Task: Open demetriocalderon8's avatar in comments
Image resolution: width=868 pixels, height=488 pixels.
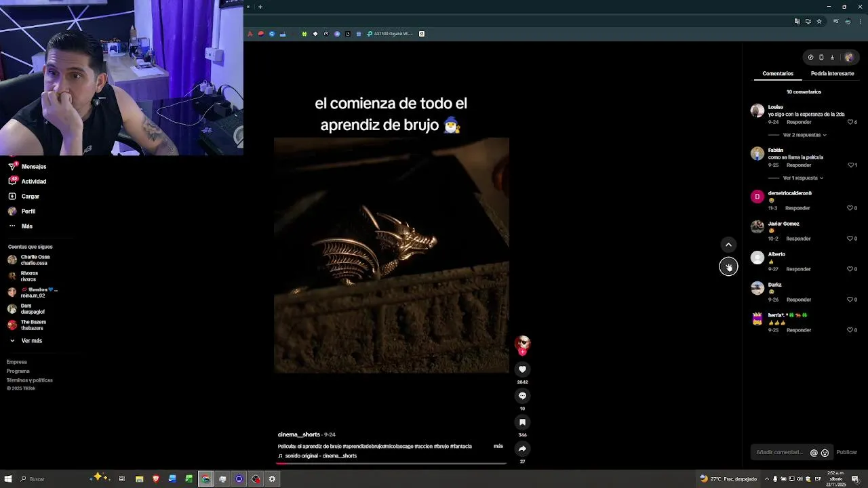Action: [x=757, y=197]
